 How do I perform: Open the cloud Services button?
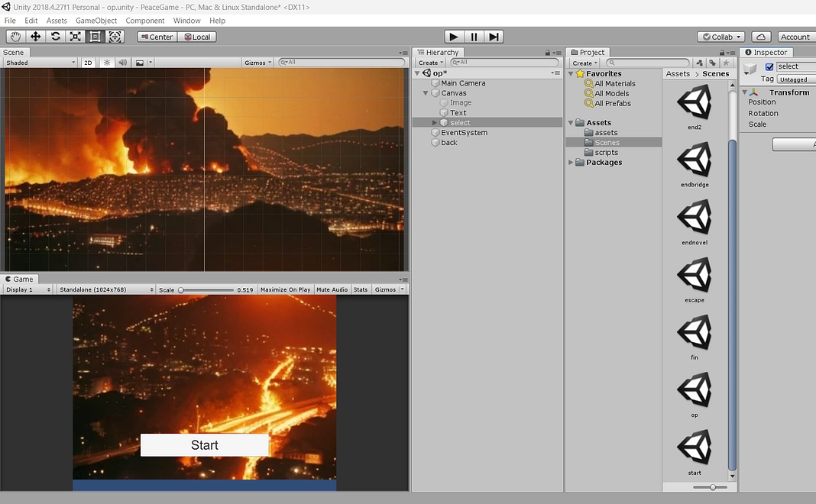[x=761, y=37]
